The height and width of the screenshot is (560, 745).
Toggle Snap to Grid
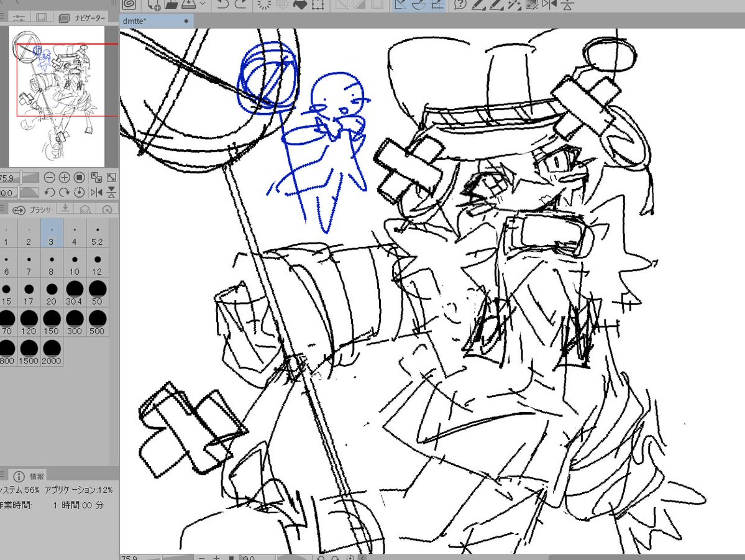coord(437,5)
